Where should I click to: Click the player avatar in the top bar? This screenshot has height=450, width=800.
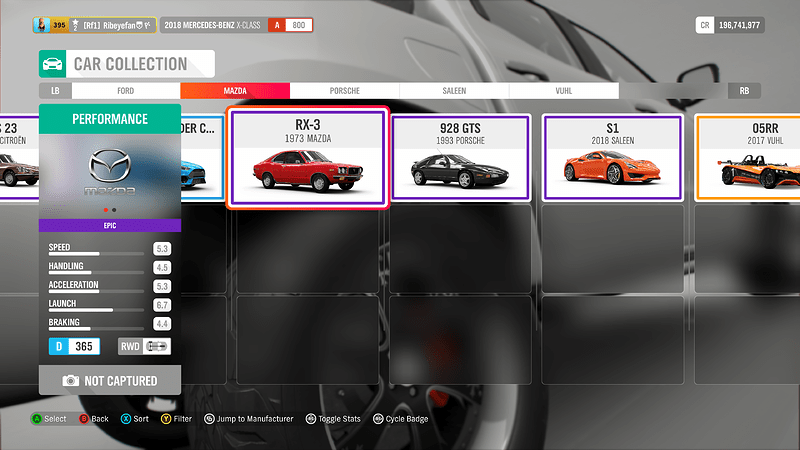(x=41, y=25)
